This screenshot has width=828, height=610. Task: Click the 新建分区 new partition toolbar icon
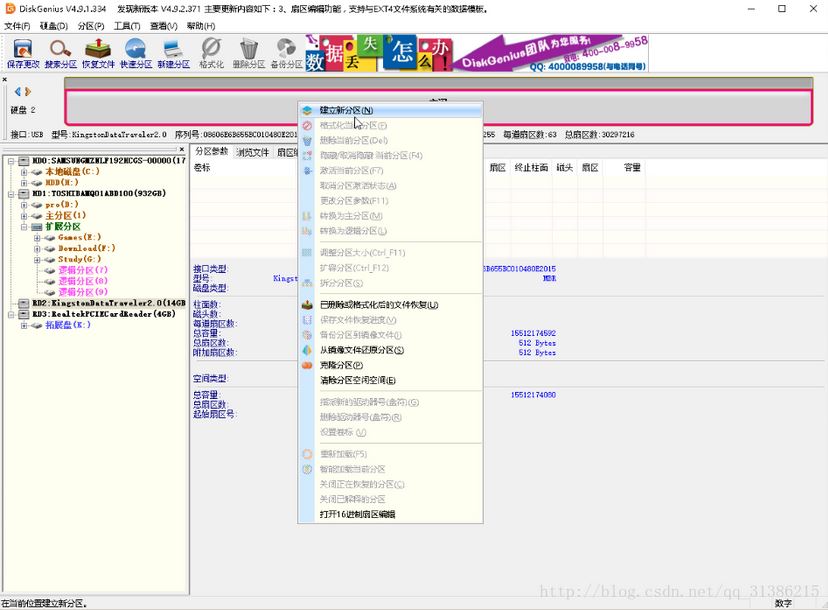click(174, 54)
